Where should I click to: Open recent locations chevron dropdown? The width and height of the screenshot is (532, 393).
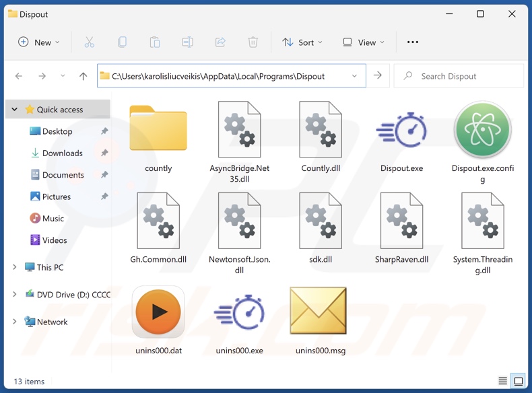[x=63, y=76]
